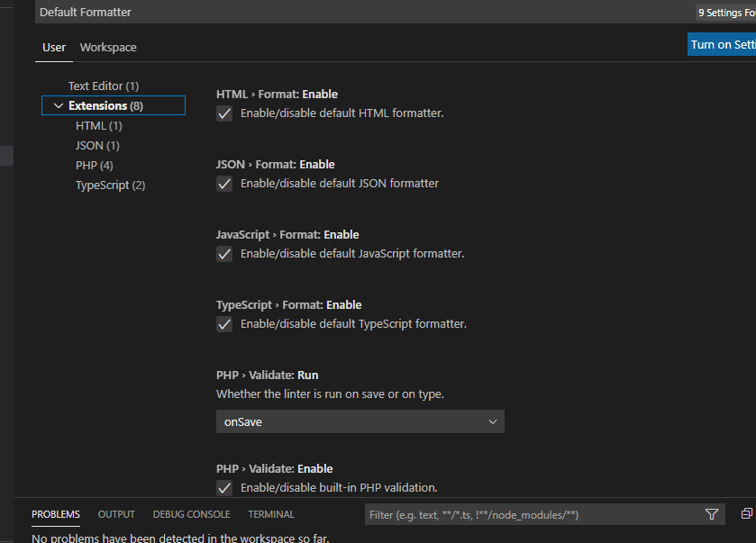Select PHP (4) in settings tree
The image size is (756, 543).
[95, 166]
